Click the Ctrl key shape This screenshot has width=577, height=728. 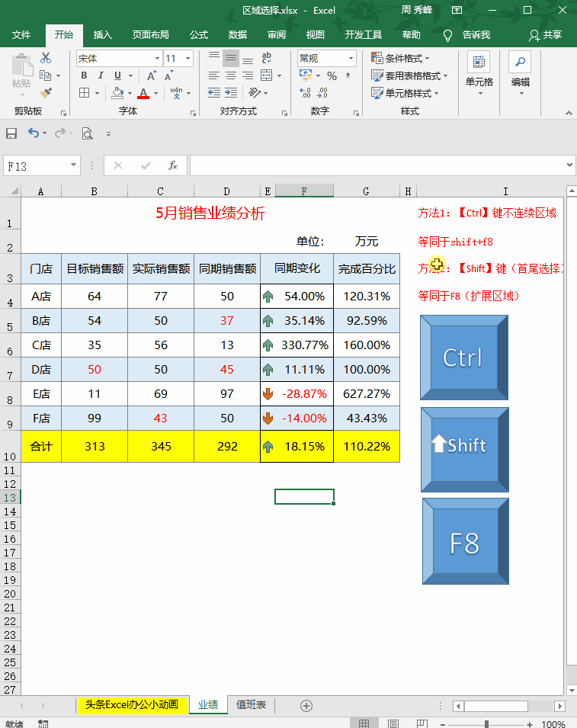464,358
